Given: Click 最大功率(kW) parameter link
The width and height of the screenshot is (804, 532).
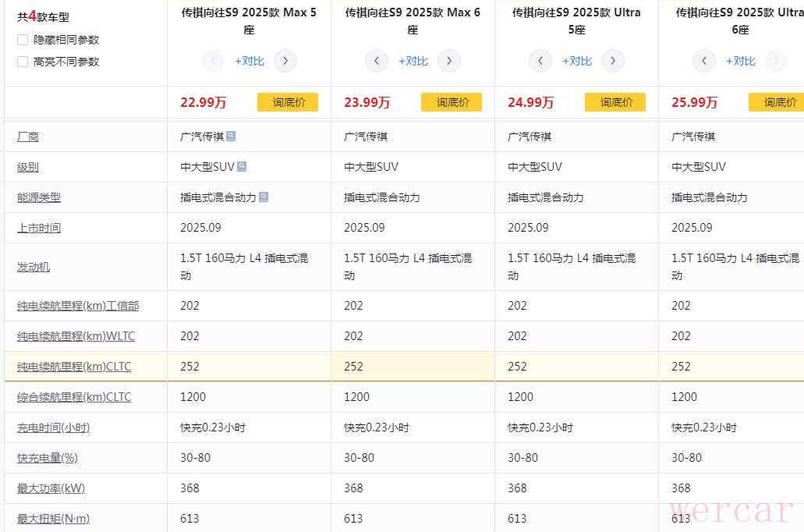Looking at the screenshot, I should click(x=51, y=488).
